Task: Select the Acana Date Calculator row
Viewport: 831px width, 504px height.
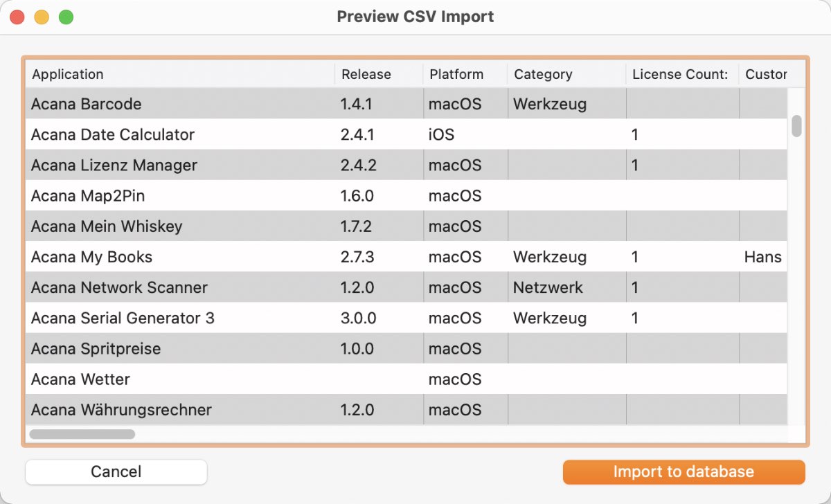Action: click(x=113, y=135)
